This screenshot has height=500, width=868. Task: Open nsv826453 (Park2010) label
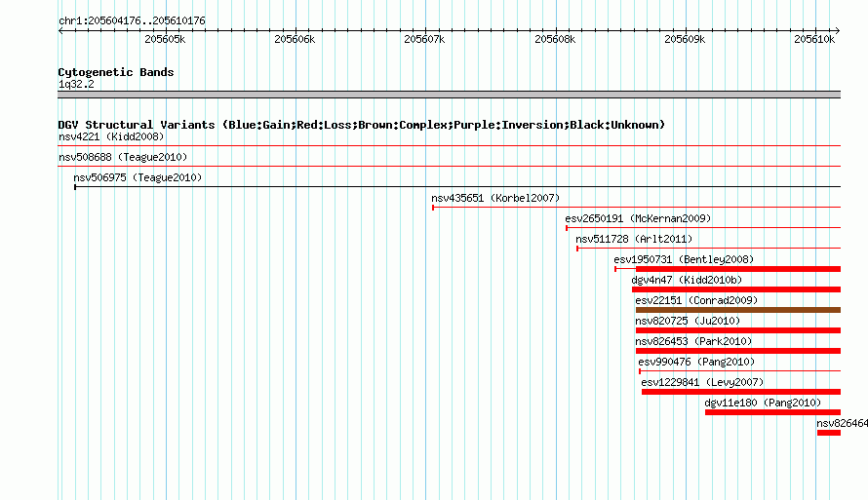coord(693,341)
